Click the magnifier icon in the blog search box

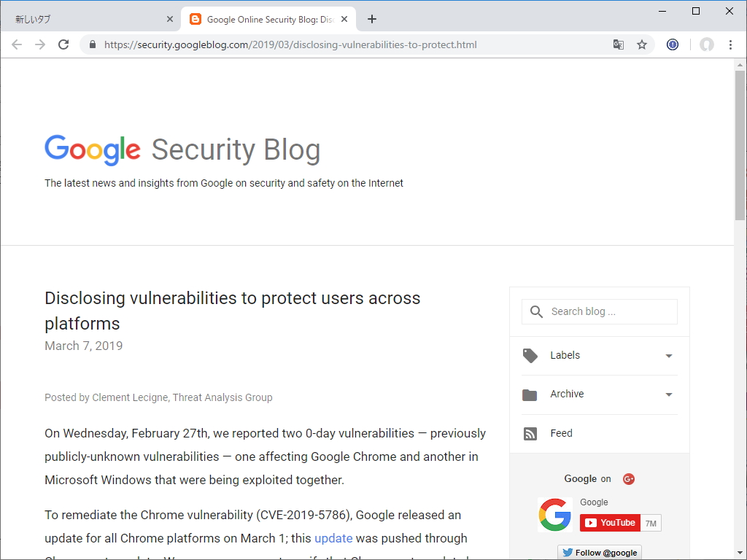click(x=536, y=311)
